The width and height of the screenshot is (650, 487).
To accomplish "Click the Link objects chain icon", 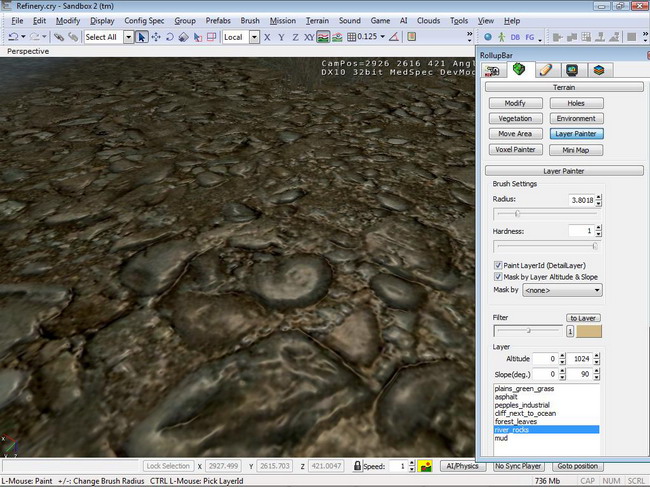I will [58, 37].
